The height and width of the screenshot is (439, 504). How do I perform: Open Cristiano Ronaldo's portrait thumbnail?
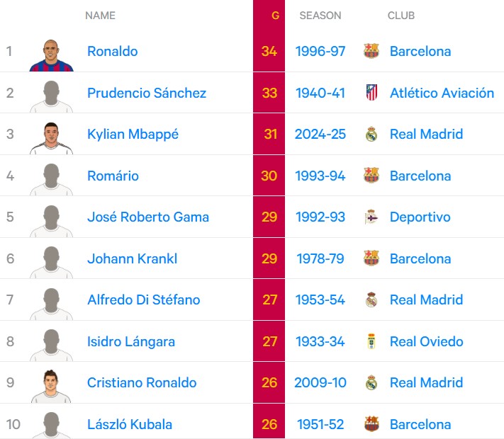[51, 384]
